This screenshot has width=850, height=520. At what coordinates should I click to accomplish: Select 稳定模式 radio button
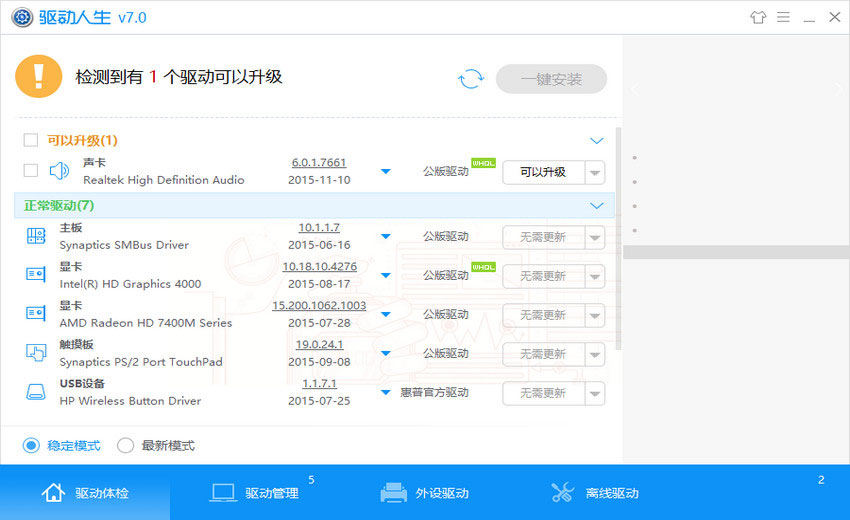(31, 446)
